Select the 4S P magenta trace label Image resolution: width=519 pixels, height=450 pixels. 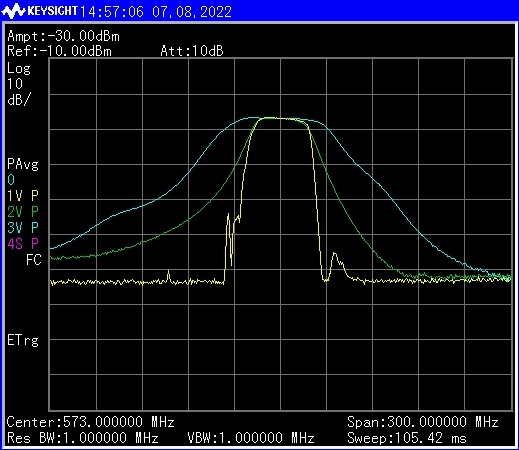coord(23,244)
